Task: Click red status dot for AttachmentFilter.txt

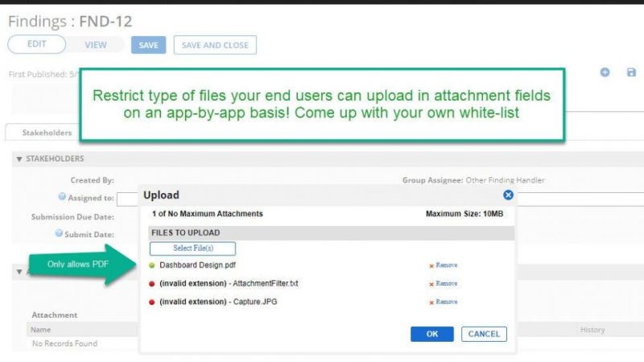Action: (152, 284)
